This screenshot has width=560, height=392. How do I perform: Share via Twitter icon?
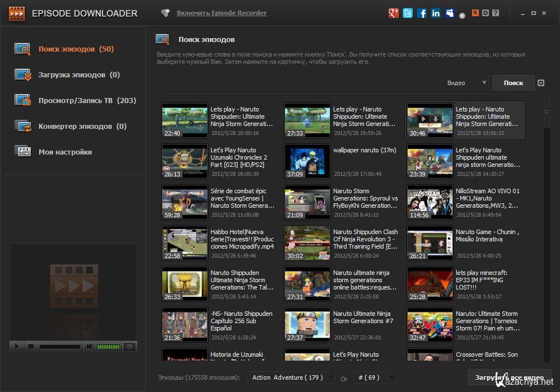[x=408, y=13]
